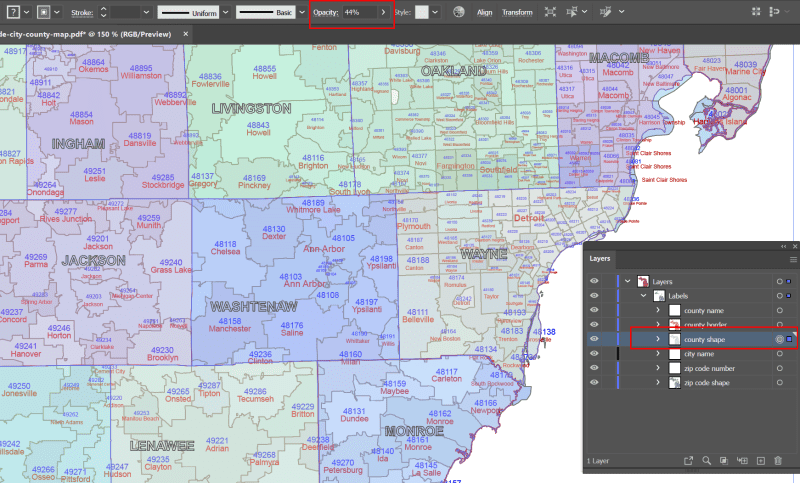800x483 pixels.
Task: Hide the city name layer
Action: (x=594, y=353)
